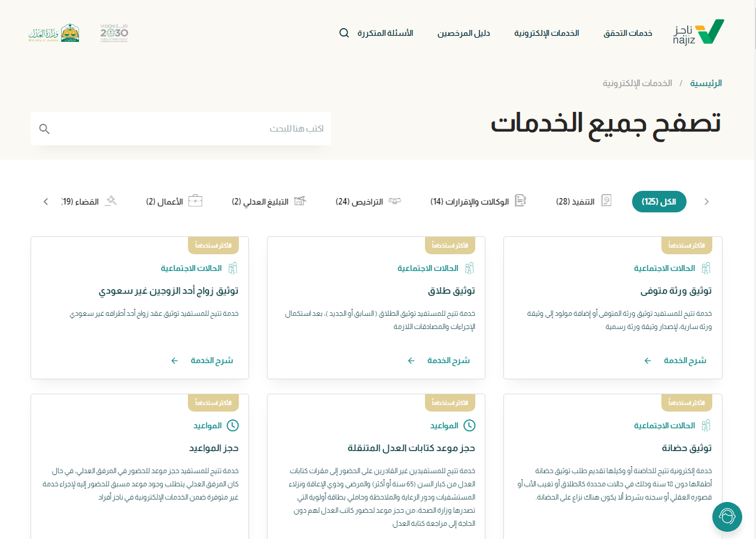756x539 pixels.
Task: Open خدمات التحقق menu
Action: click(628, 33)
